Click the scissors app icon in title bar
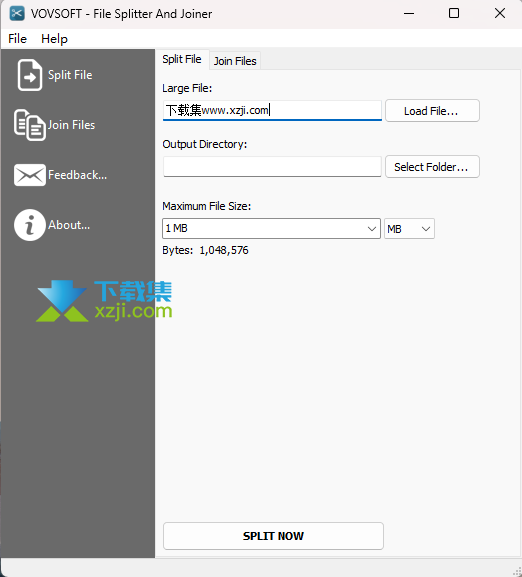This screenshot has height=577, width=522. click(17, 14)
